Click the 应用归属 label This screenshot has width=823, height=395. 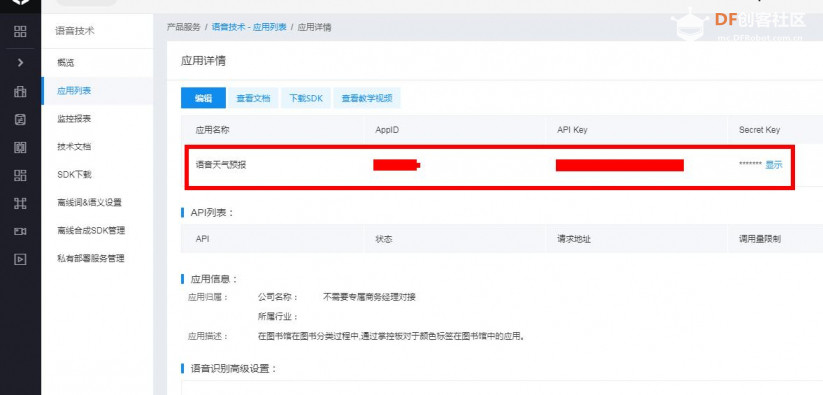click(x=208, y=297)
